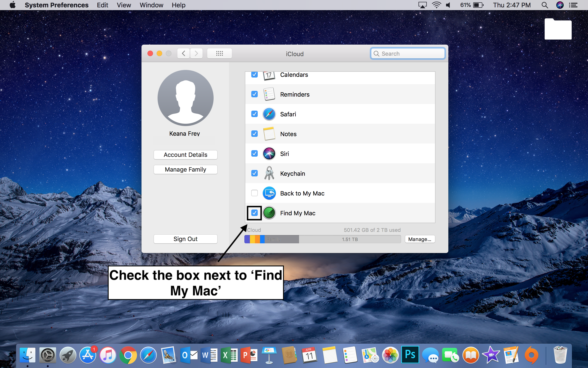Toggle the Reminders checkbox
This screenshot has width=588, height=368.
click(254, 94)
